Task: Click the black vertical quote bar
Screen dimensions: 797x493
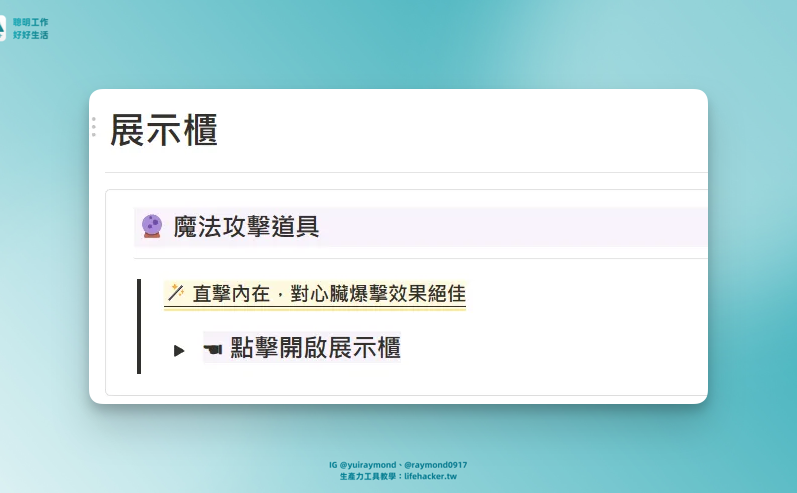Action: click(x=139, y=326)
